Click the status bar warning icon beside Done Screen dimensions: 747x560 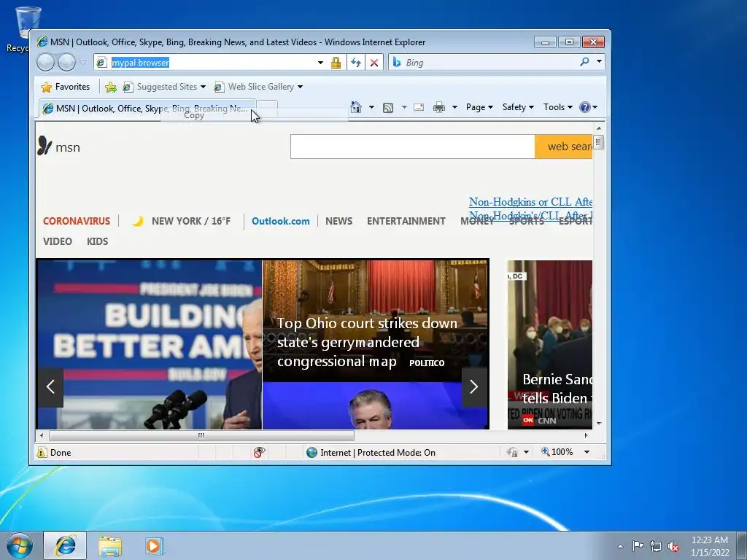pos(42,452)
